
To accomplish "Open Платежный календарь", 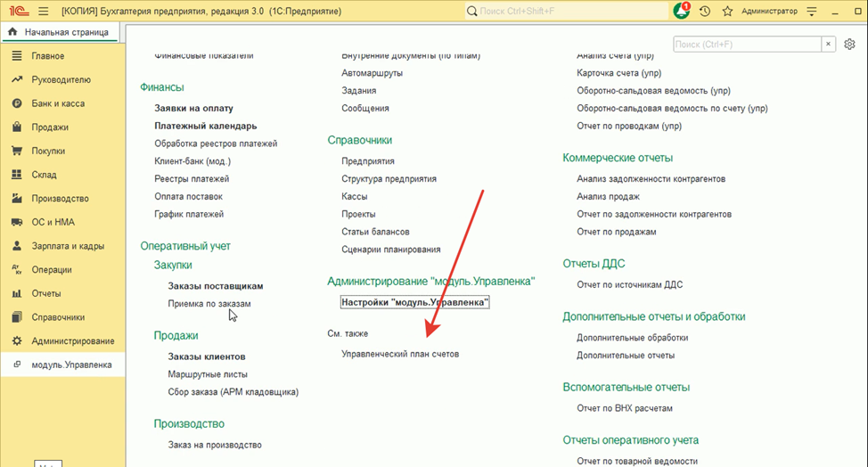I will click(205, 126).
